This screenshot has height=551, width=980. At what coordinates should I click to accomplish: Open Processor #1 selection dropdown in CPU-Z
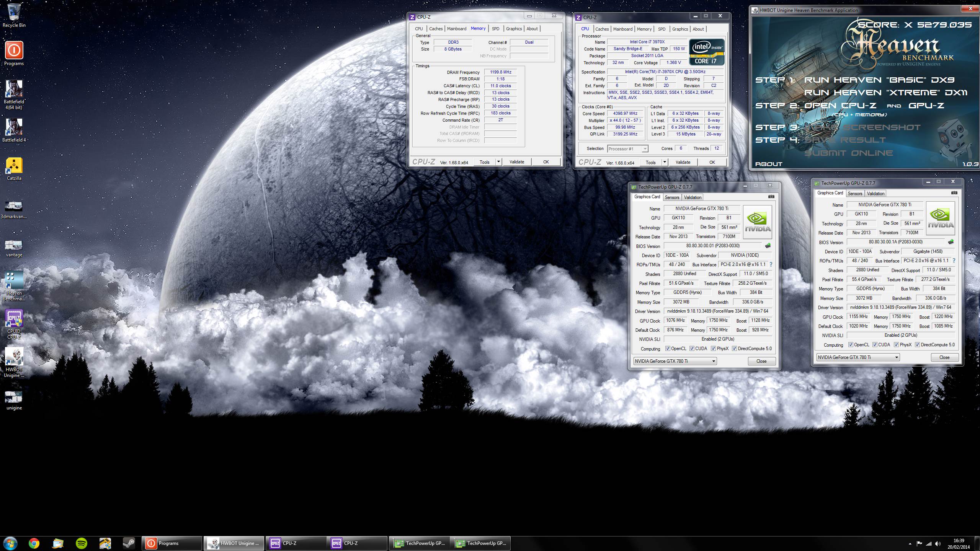(627, 149)
